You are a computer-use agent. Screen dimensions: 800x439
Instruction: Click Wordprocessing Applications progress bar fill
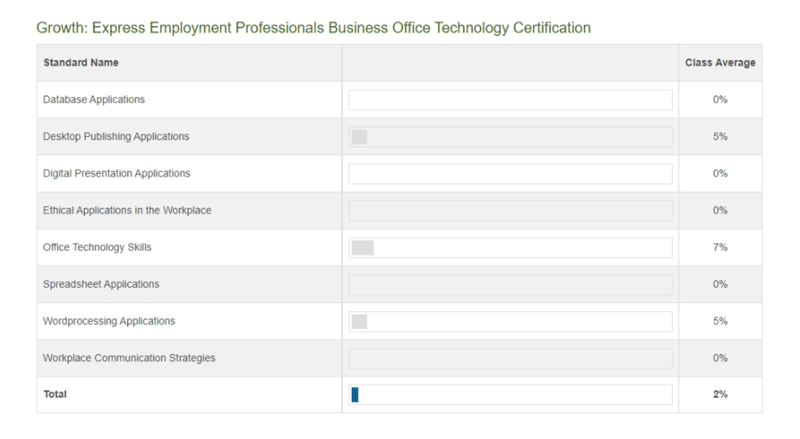[x=359, y=322]
